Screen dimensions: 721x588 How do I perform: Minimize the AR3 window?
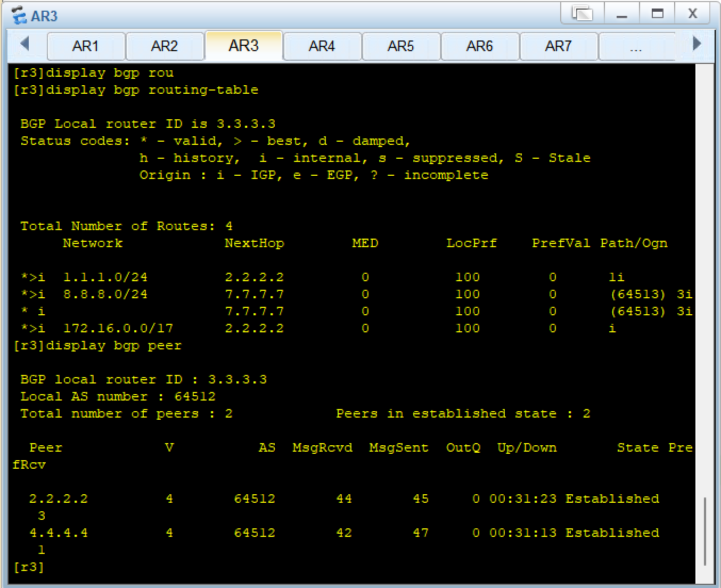coord(621,14)
